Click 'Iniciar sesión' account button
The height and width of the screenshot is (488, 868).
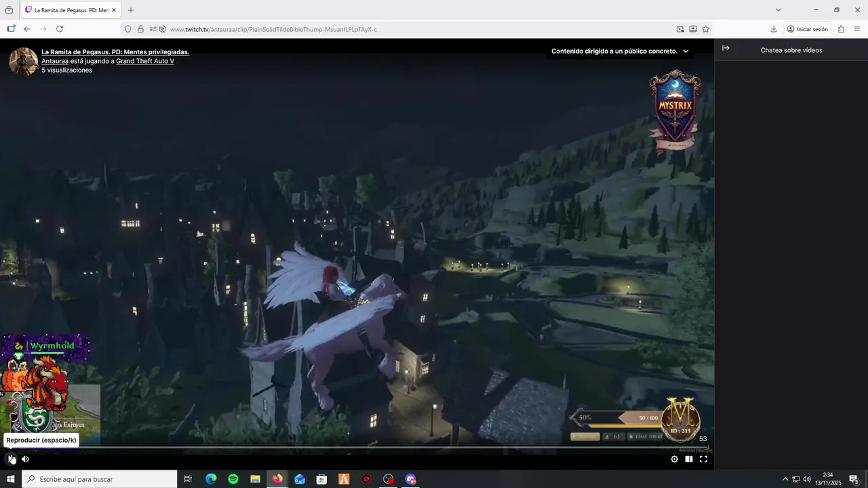[x=808, y=29]
